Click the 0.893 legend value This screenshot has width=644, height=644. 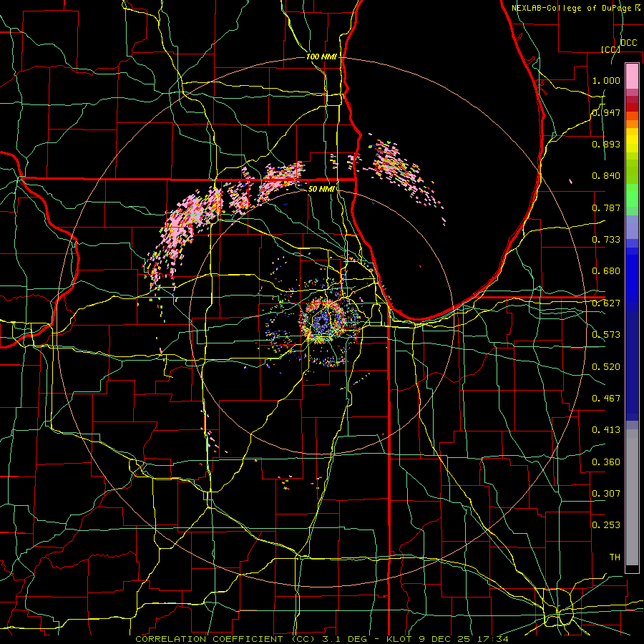pyautogui.click(x=606, y=144)
